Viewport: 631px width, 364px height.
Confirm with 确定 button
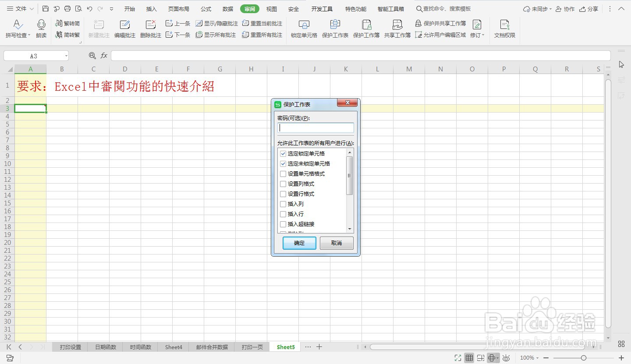[x=299, y=243]
